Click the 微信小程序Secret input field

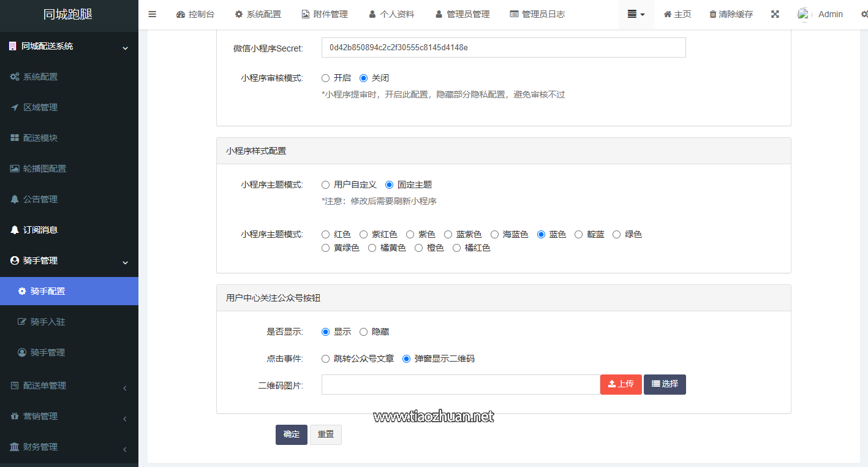click(x=503, y=47)
